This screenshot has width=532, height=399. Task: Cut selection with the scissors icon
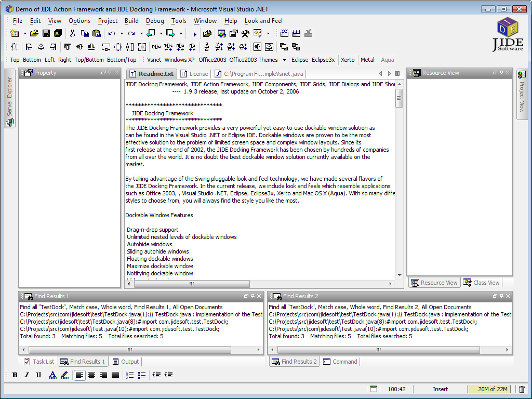(x=72, y=33)
